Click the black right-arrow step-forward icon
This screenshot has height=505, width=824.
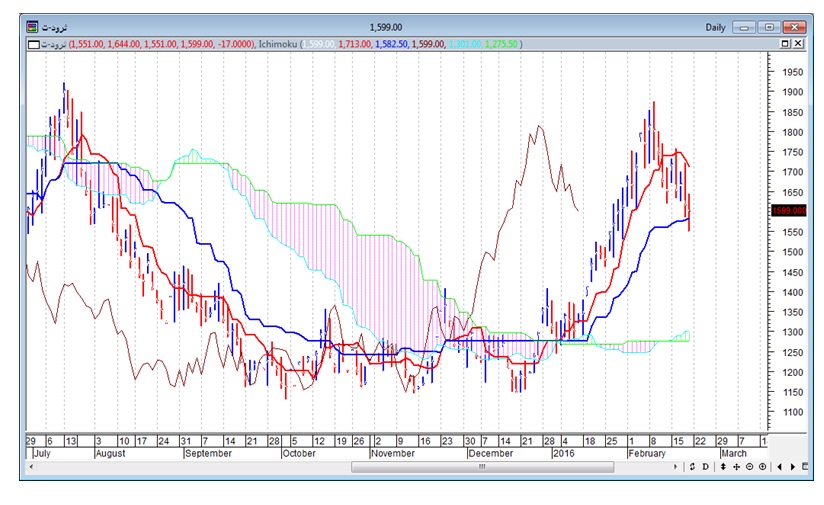793,467
